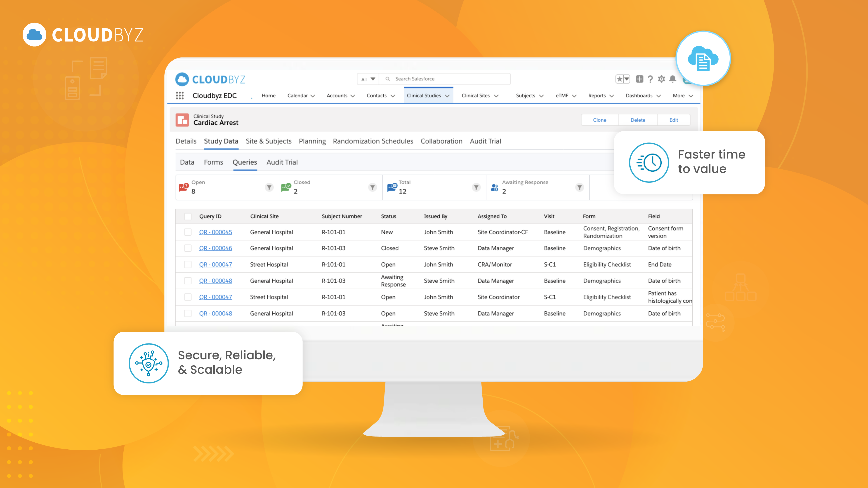Sort by the Clinical Site column header
Screen dimensions: 868x488
pyautogui.click(x=264, y=216)
